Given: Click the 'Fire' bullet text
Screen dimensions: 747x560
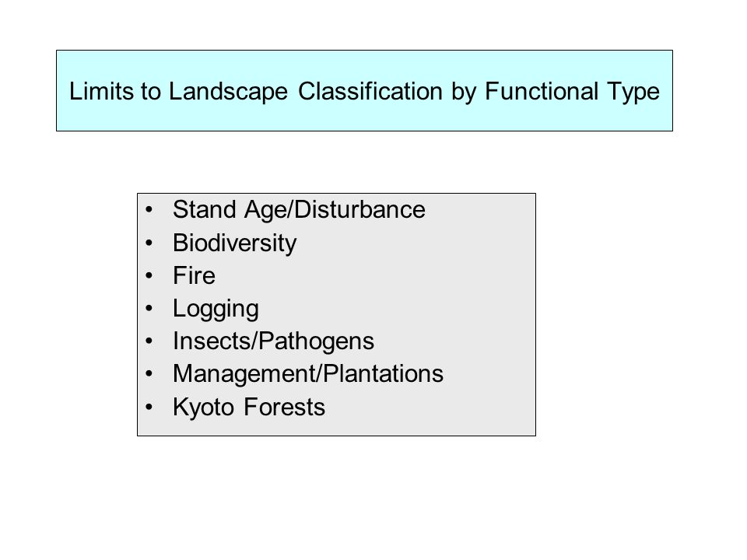Looking at the screenshot, I should coord(194,275).
